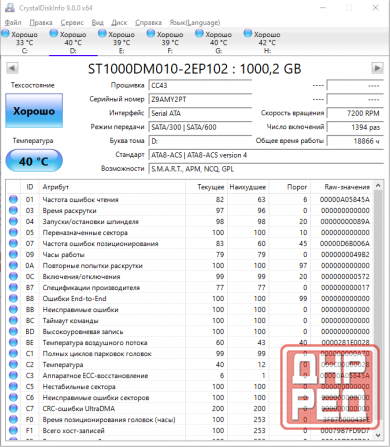Open the Сервис menu

pyautogui.click(x=72, y=23)
